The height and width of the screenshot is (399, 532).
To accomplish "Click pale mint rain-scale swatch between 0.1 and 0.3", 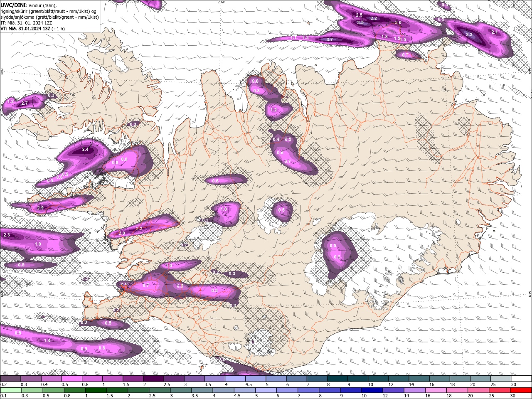I will [11, 390].
